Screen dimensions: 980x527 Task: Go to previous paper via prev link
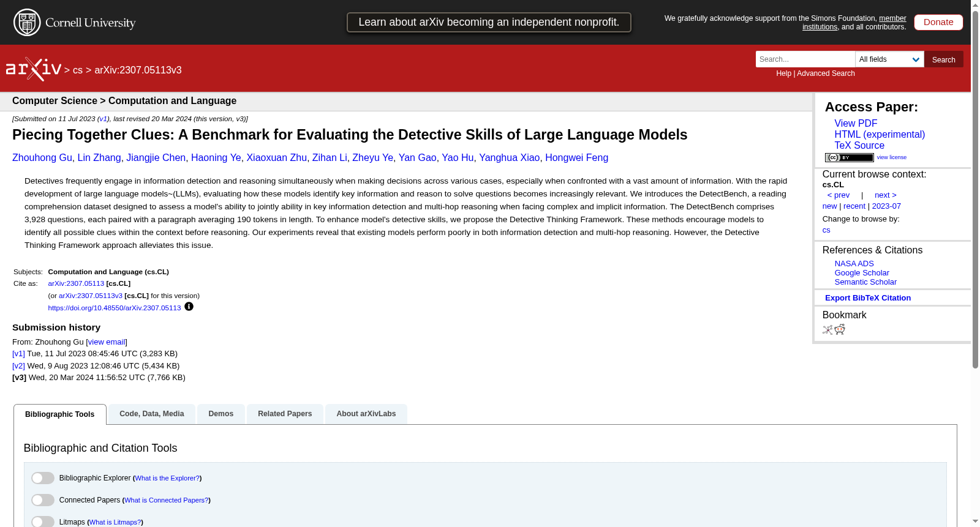pyautogui.click(x=839, y=195)
